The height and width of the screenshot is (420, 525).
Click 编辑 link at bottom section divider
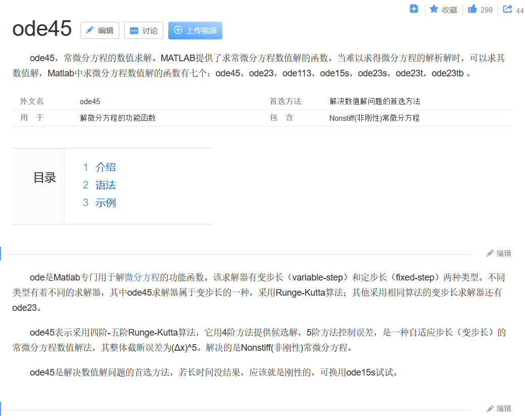point(499,408)
